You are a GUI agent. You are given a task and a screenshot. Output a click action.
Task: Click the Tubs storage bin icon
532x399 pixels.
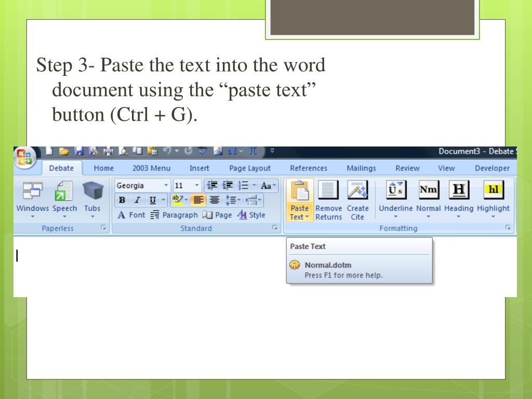click(x=92, y=190)
